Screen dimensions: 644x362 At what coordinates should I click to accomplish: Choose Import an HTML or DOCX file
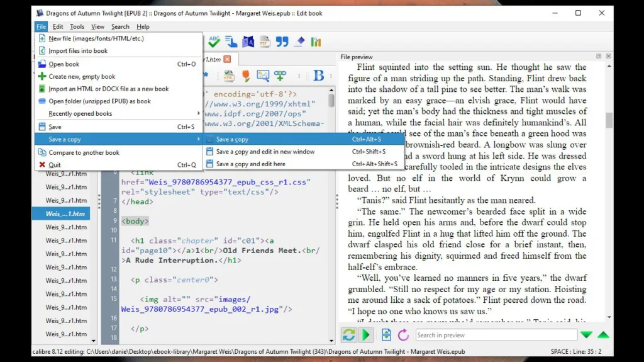119,89
